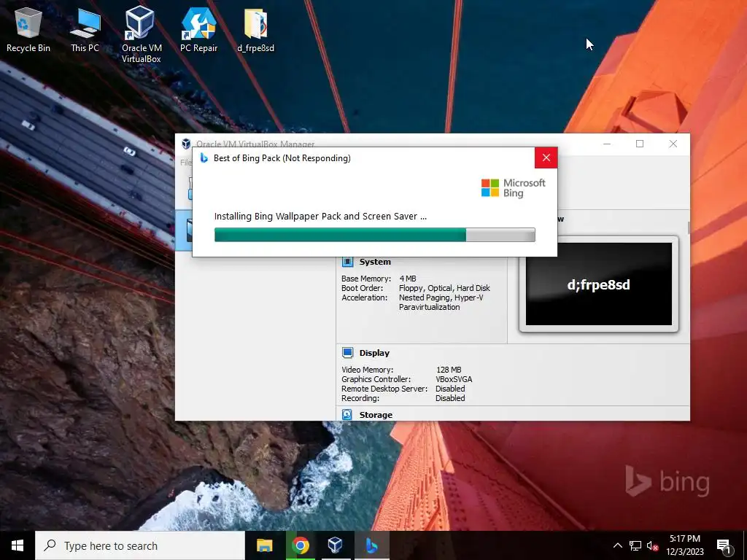Switch to VirtualBox on the taskbar
Viewport: 747px width, 560px height.
(336, 545)
